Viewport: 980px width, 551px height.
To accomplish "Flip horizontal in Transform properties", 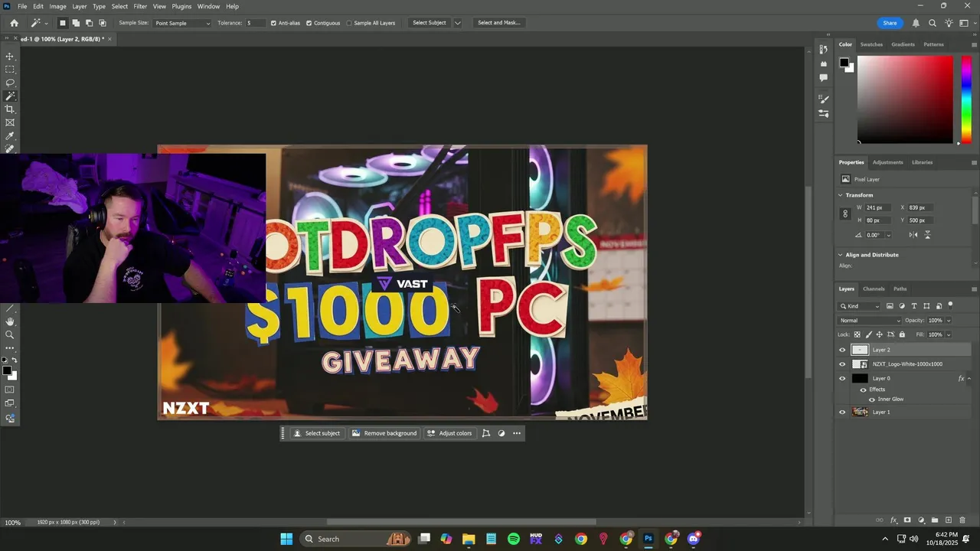I will pyautogui.click(x=914, y=235).
